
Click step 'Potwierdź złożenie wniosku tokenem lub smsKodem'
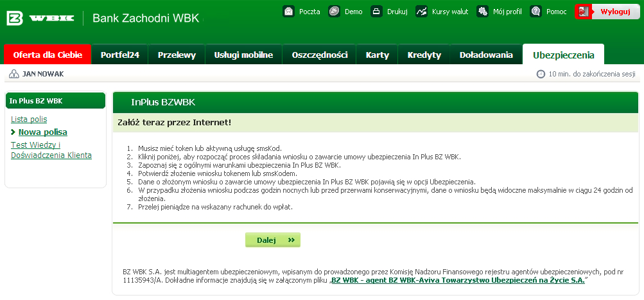(218, 173)
